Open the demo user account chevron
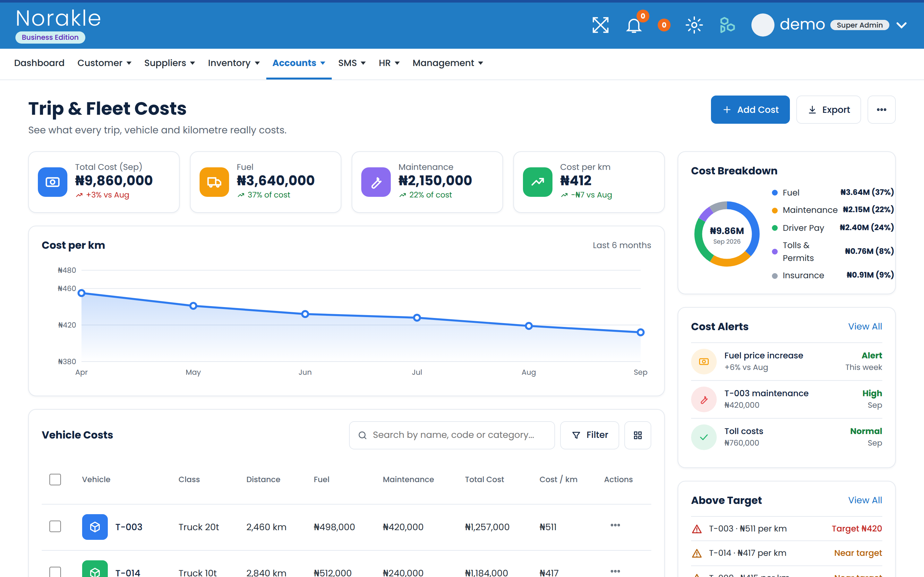Viewport: 924px width, 577px height. coord(902,25)
